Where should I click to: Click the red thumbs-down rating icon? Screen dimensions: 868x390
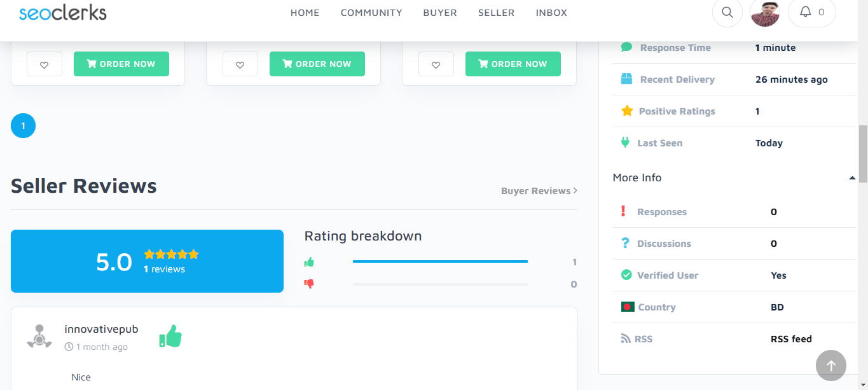click(309, 284)
